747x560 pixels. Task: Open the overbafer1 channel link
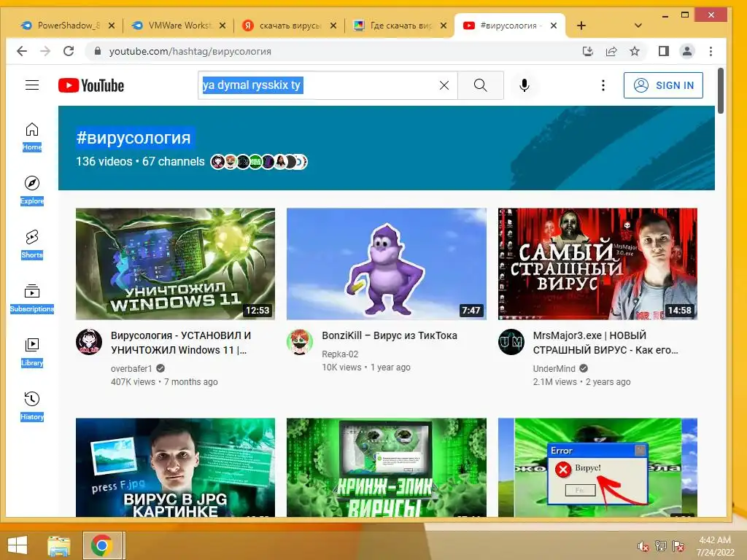131,368
